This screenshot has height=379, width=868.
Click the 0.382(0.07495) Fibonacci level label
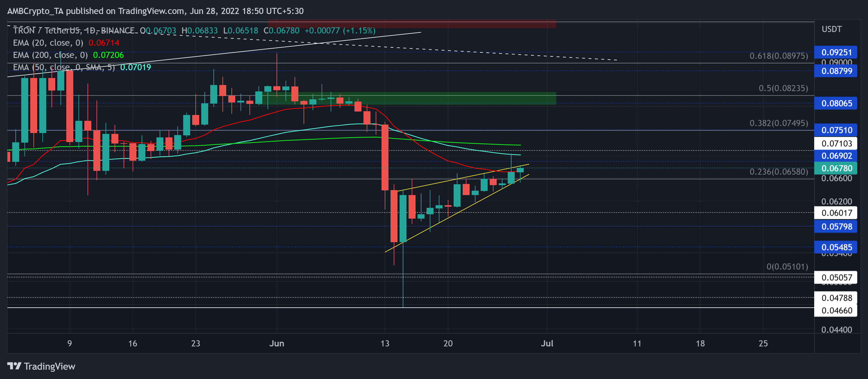779,123
